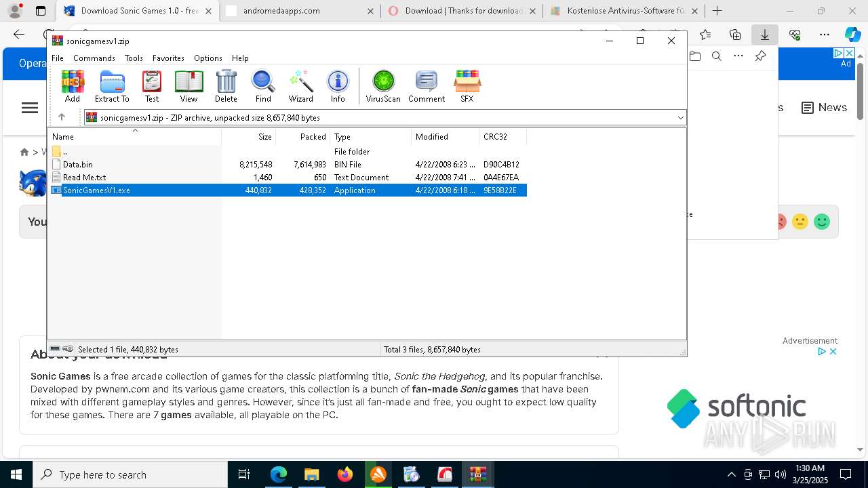Launch the Wizard tool
Image resolution: width=868 pixels, height=488 pixels.
[300, 86]
